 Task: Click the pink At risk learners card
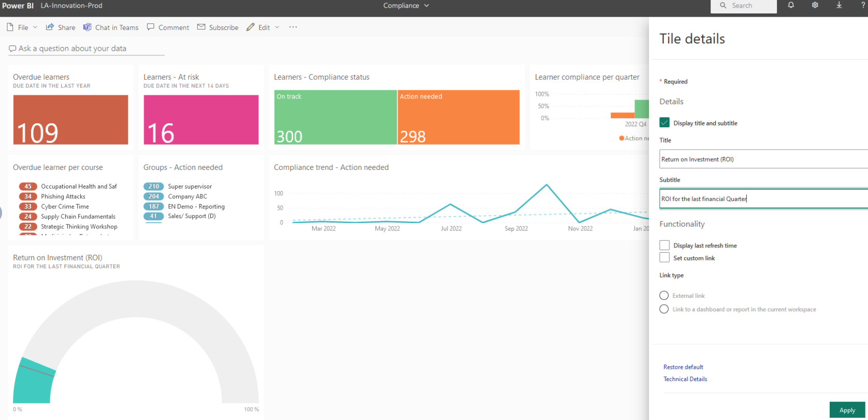201,120
